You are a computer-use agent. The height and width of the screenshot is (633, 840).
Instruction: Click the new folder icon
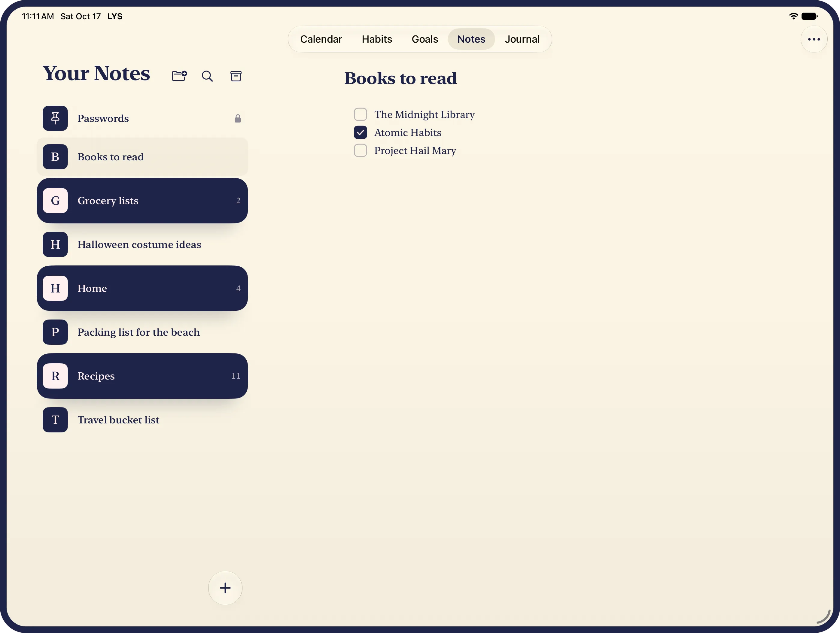point(179,76)
